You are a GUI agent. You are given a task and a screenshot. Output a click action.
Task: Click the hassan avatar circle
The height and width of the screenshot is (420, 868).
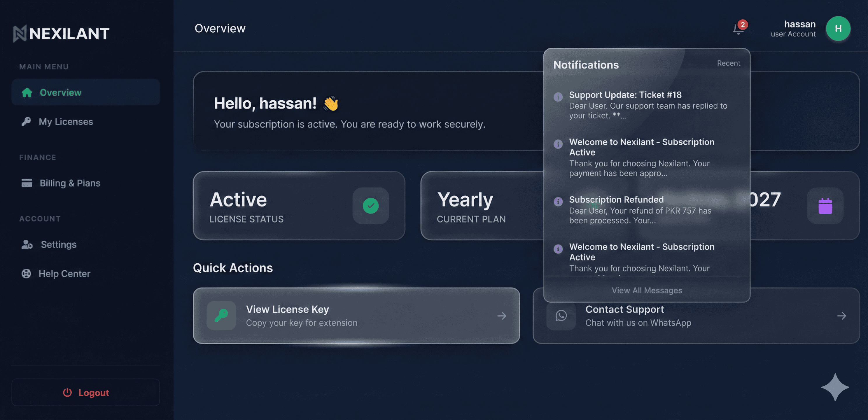coord(838,29)
